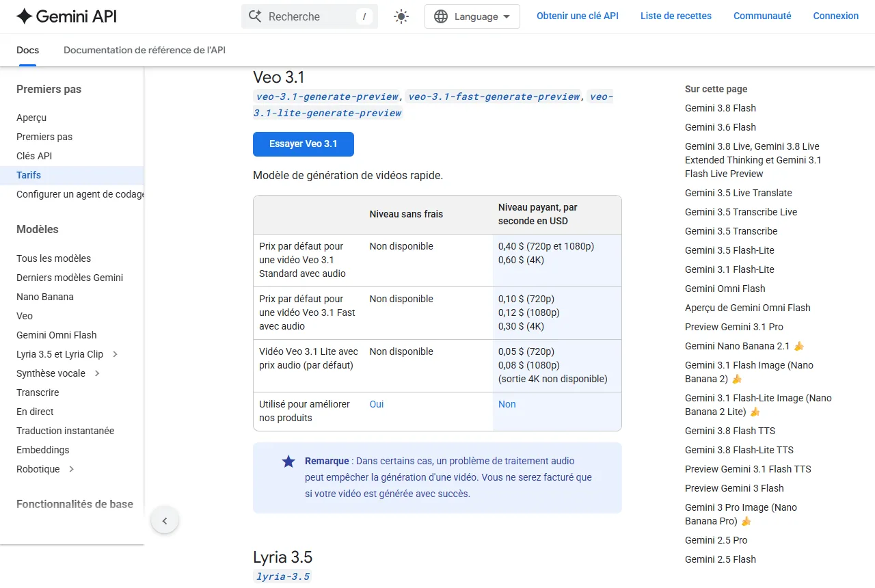This screenshot has width=875, height=588.
Task: Click the lyria-3.5 code link
Action: (x=282, y=576)
